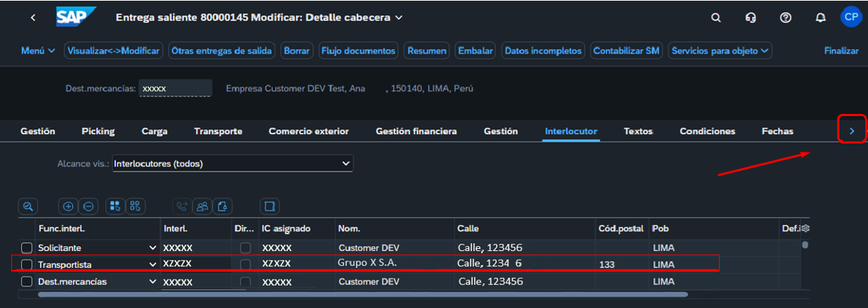Switch to the Picking tab
Viewport: 868px width, 308px height.
click(98, 131)
